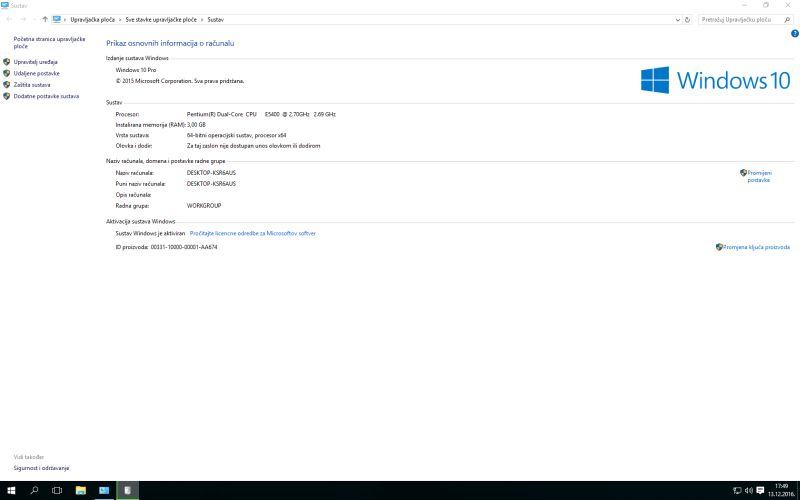Click the Sustav breadcrumb item
This screenshot has width=800, height=500.
click(x=215, y=19)
